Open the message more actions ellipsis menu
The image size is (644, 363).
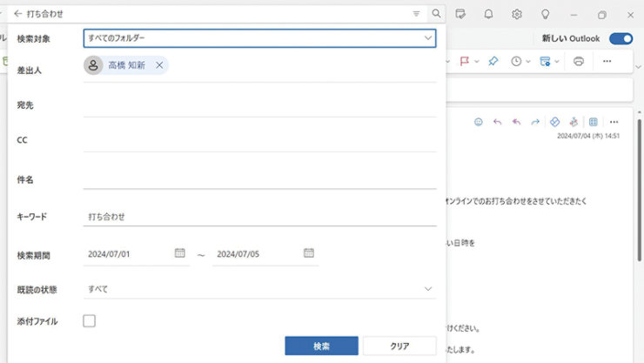614,122
